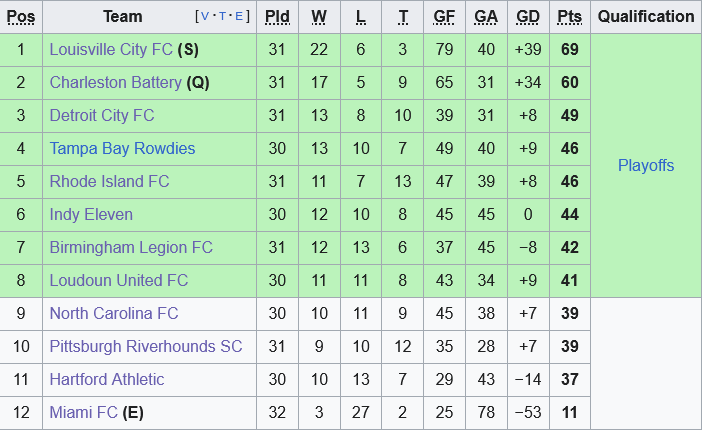Click the Loudoun United FC link

(118, 280)
